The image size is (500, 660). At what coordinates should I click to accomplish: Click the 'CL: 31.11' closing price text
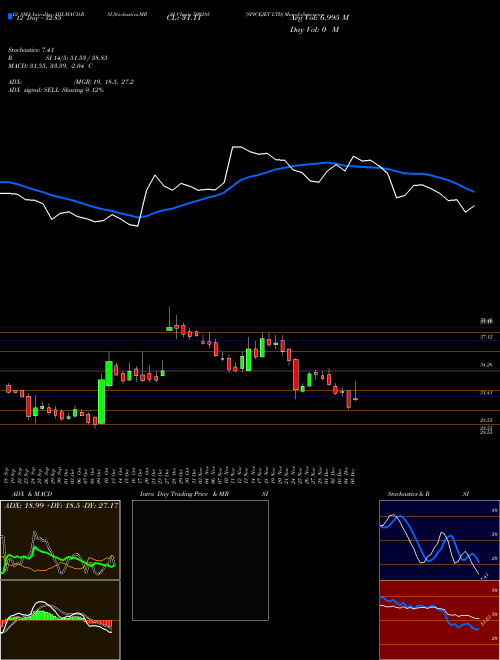point(184,18)
